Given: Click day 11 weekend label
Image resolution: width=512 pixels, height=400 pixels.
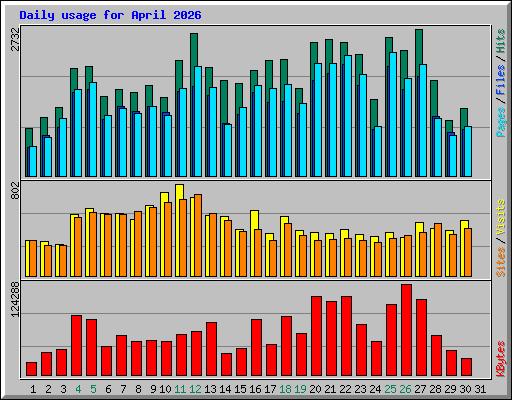Looking at the screenshot, I should click(180, 389).
